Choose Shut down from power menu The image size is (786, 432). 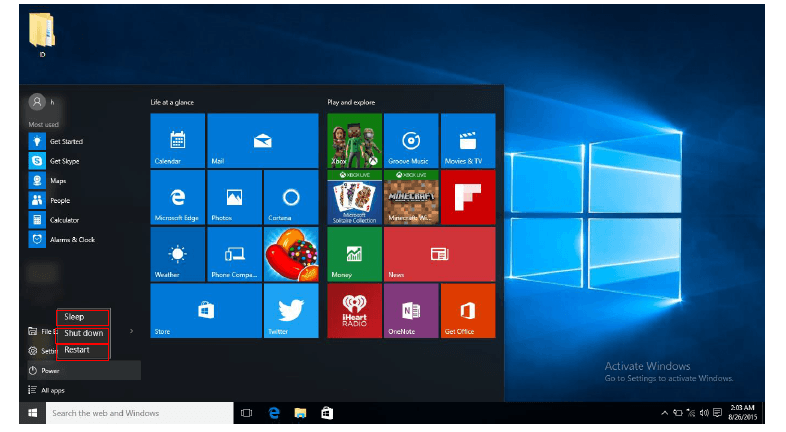pyautogui.click(x=84, y=333)
